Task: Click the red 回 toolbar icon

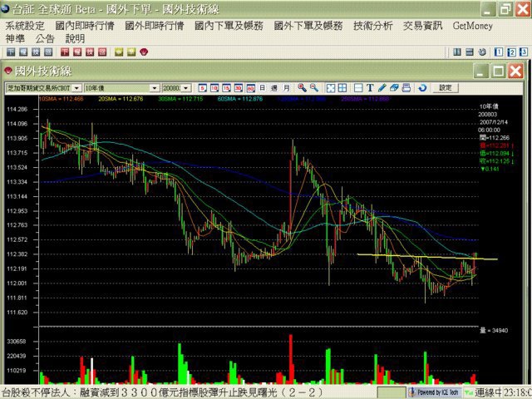Action: [102, 52]
